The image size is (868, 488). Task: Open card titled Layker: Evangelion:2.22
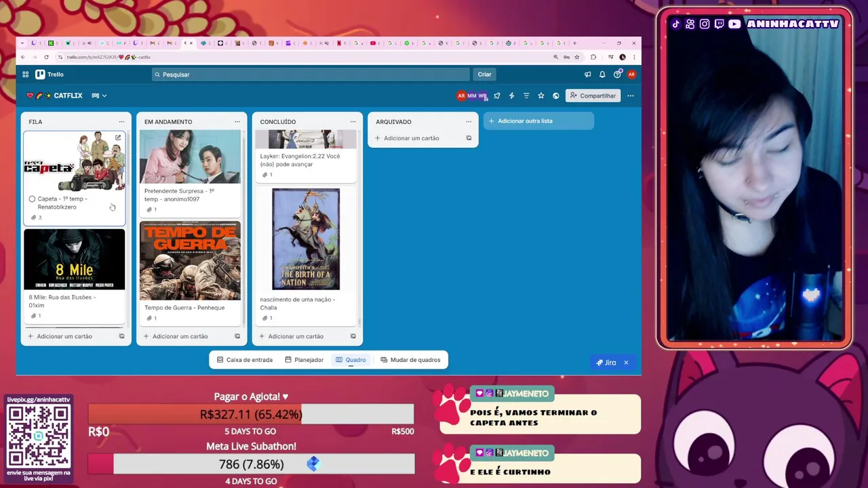(300, 160)
